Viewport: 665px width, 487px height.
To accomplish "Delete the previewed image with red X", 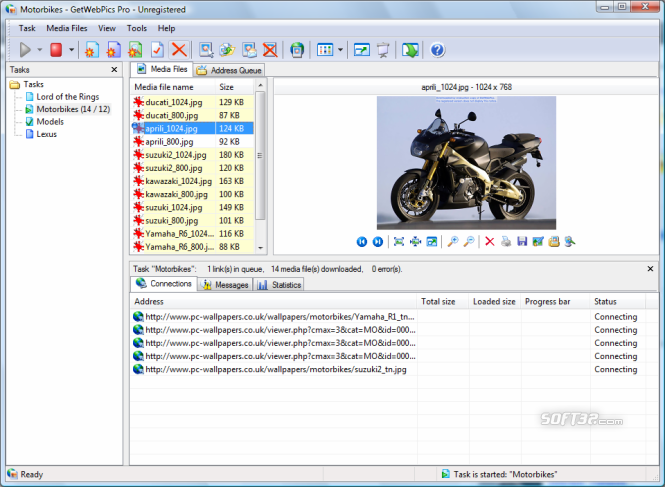I will [489, 242].
